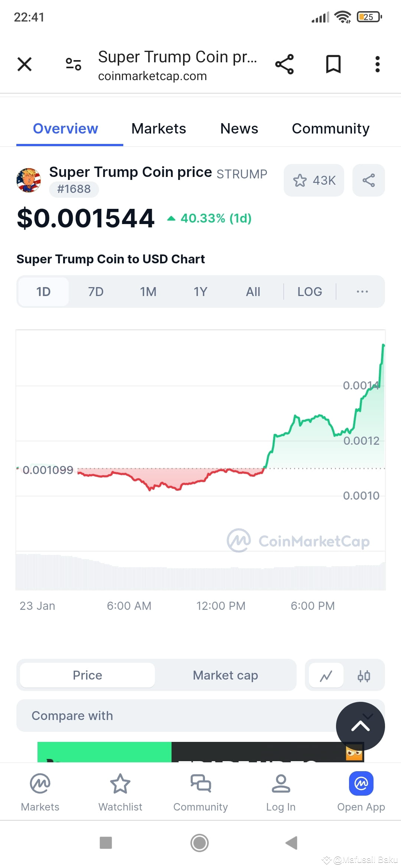
Task: Select the 7D chart timeframe
Action: click(x=95, y=292)
